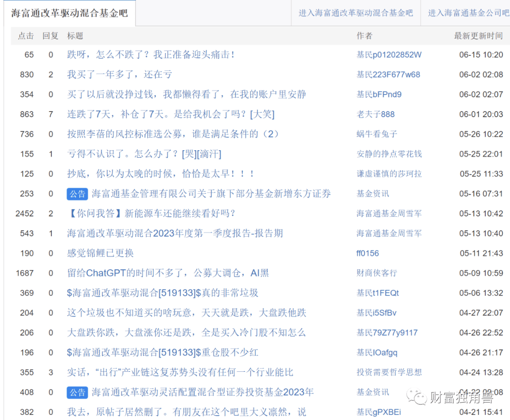Open author 海富通基金周雪军 on the 第一季度报告 row
Image resolution: width=510 pixels, height=420 pixels.
pyautogui.click(x=389, y=233)
